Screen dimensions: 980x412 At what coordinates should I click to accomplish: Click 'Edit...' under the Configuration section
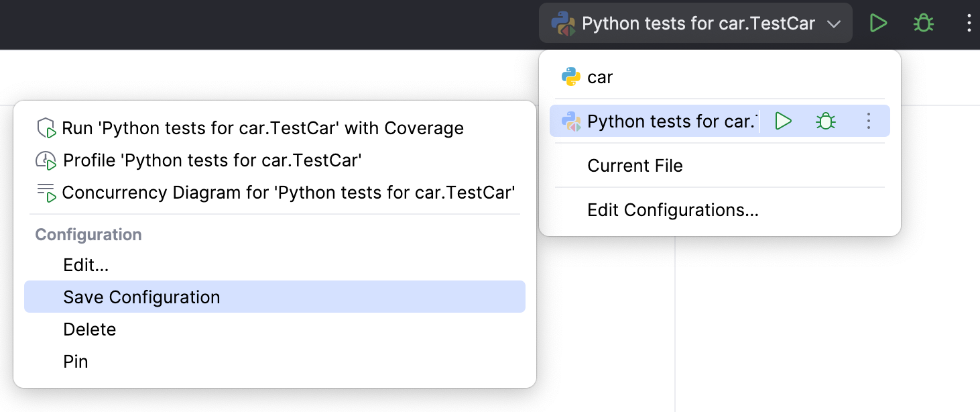coord(86,264)
